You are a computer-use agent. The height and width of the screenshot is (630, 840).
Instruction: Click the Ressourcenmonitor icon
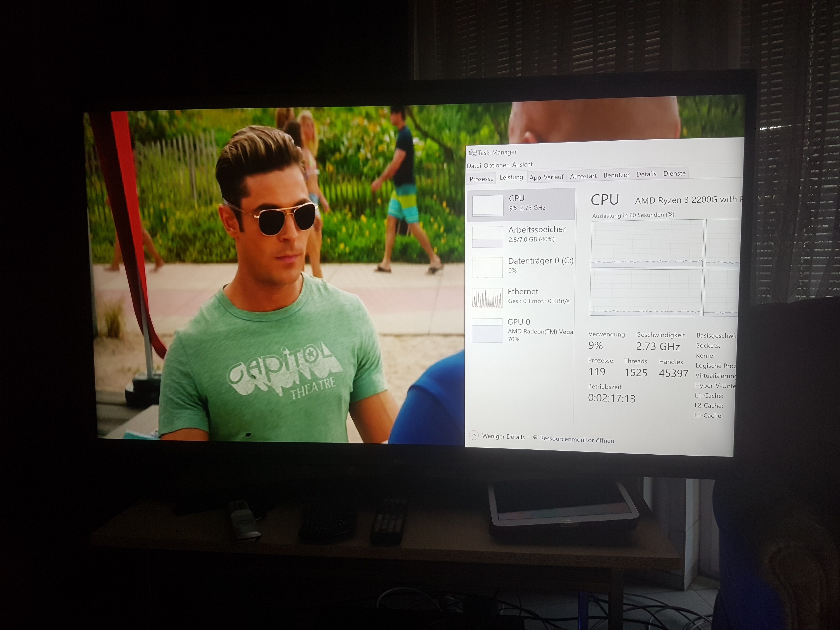click(535, 437)
